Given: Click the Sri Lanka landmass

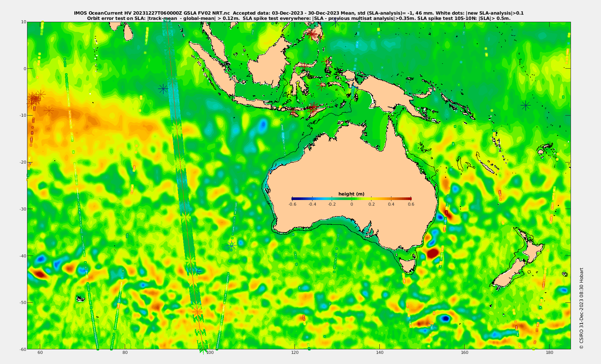Looking at the screenshot, I should click(128, 33).
